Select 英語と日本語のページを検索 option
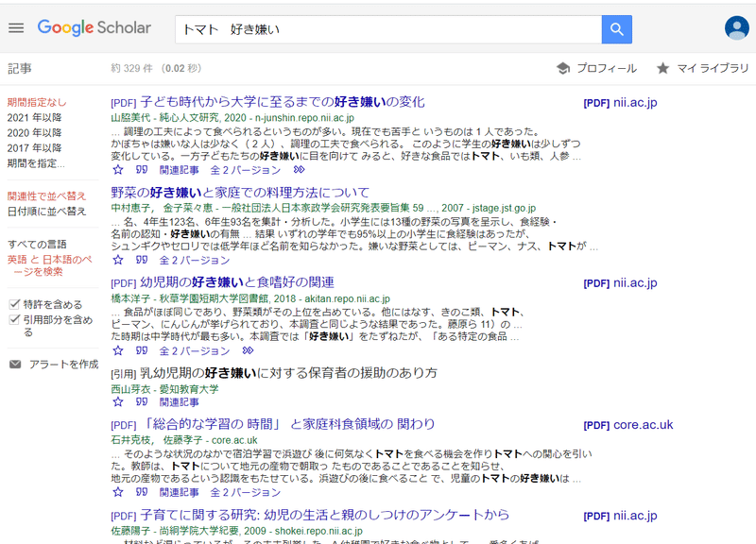 [49, 265]
